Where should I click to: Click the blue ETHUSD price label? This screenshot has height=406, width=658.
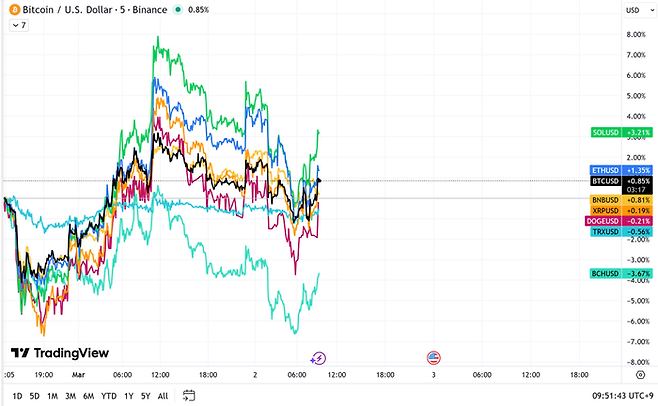621,171
